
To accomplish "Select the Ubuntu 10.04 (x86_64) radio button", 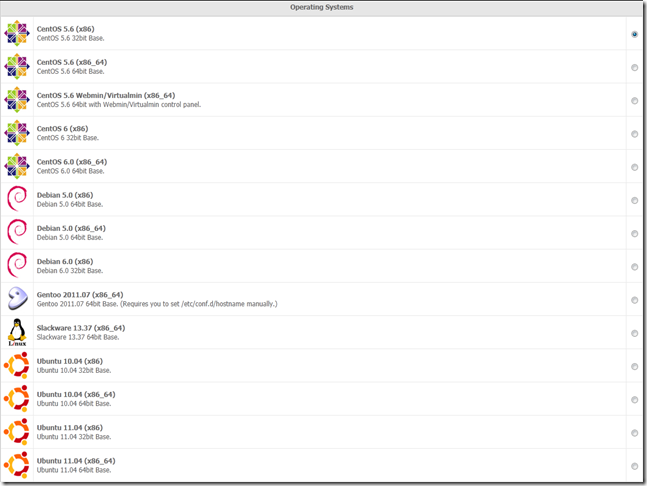I will [635, 400].
